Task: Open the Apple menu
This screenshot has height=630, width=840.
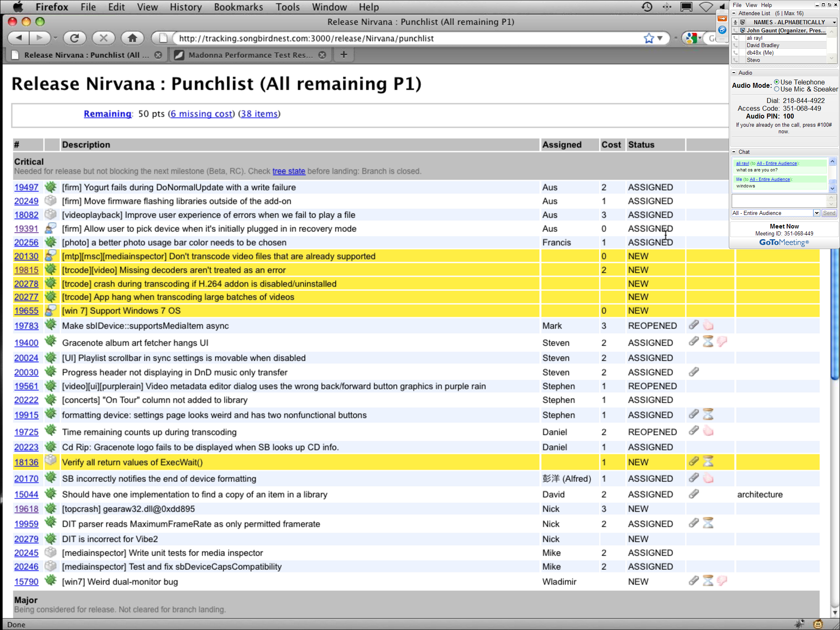Action: tap(18, 7)
